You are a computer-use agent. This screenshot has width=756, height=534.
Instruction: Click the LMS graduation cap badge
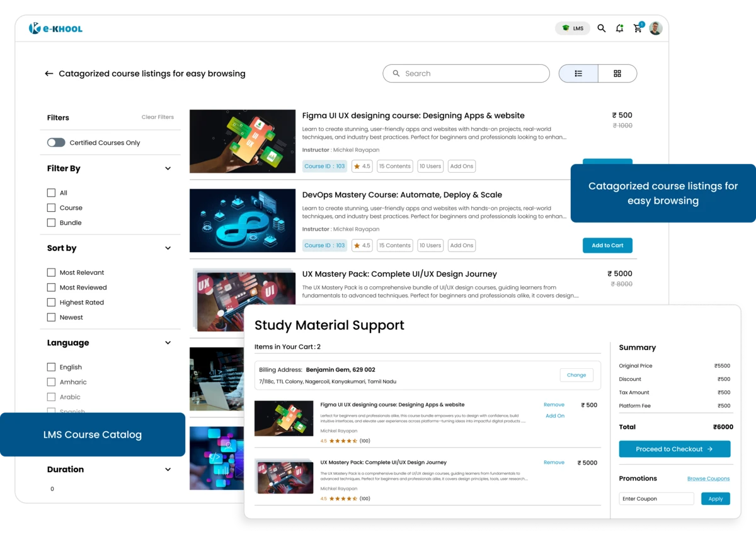tap(572, 28)
